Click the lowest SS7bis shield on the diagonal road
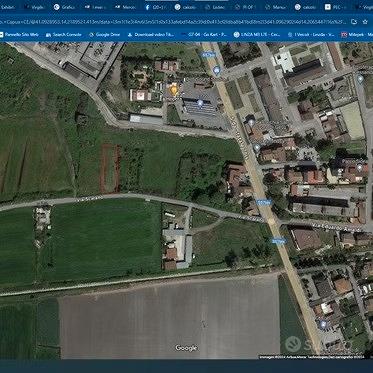The image size is (373, 373). 279,240
